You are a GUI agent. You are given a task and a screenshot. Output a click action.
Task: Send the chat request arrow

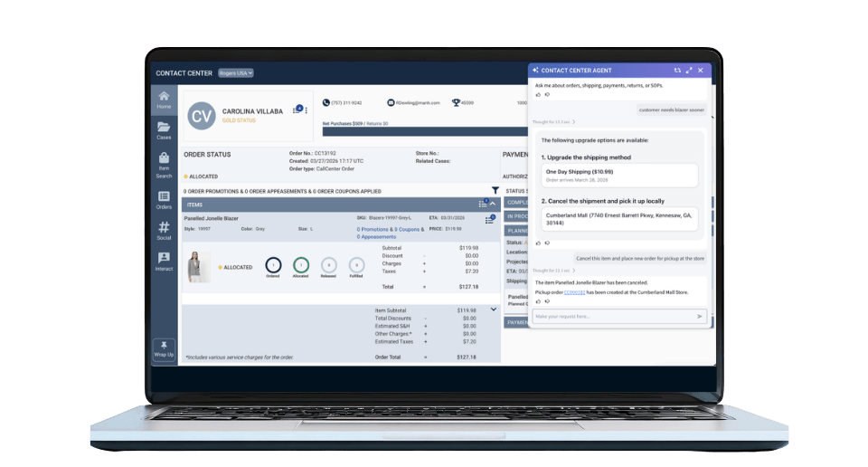[699, 317]
